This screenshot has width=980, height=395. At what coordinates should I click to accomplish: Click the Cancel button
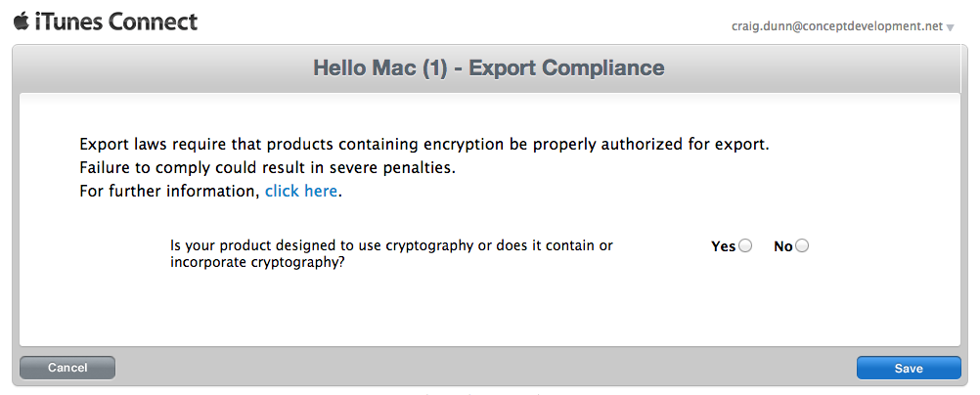(x=67, y=368)
